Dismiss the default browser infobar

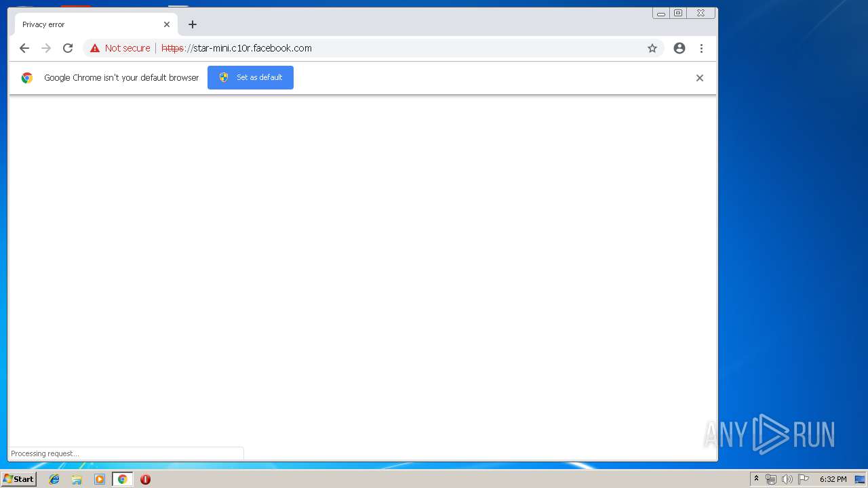pyautogui.click(x=700, y=78)
